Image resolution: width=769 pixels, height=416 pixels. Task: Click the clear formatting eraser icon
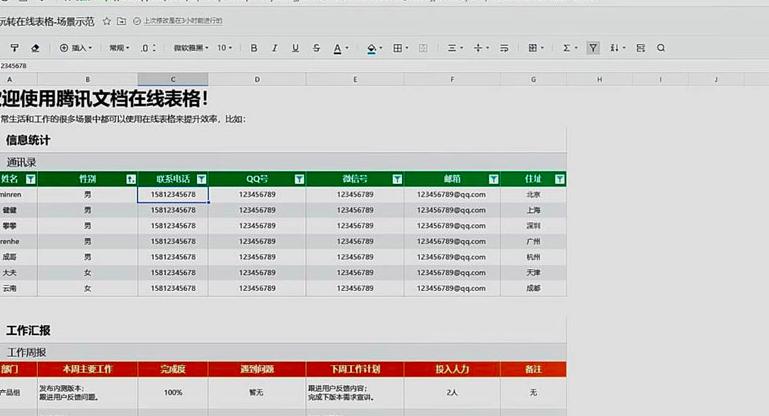(x=35, y=48)
